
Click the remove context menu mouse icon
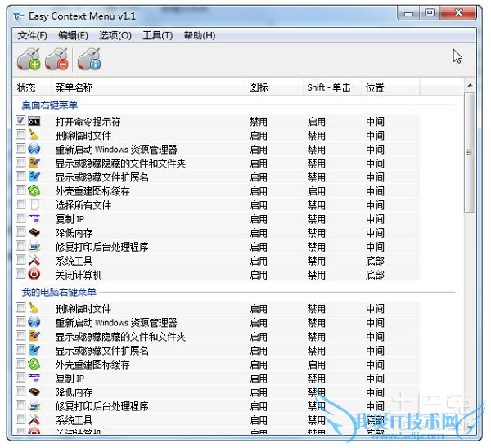pos(56,59)
